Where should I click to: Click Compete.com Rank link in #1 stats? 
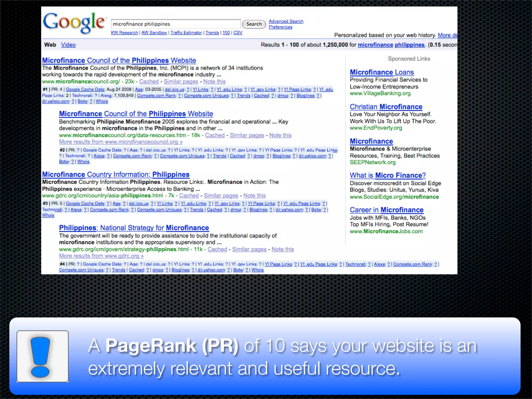pyautogui.click(x=157, y=96)
